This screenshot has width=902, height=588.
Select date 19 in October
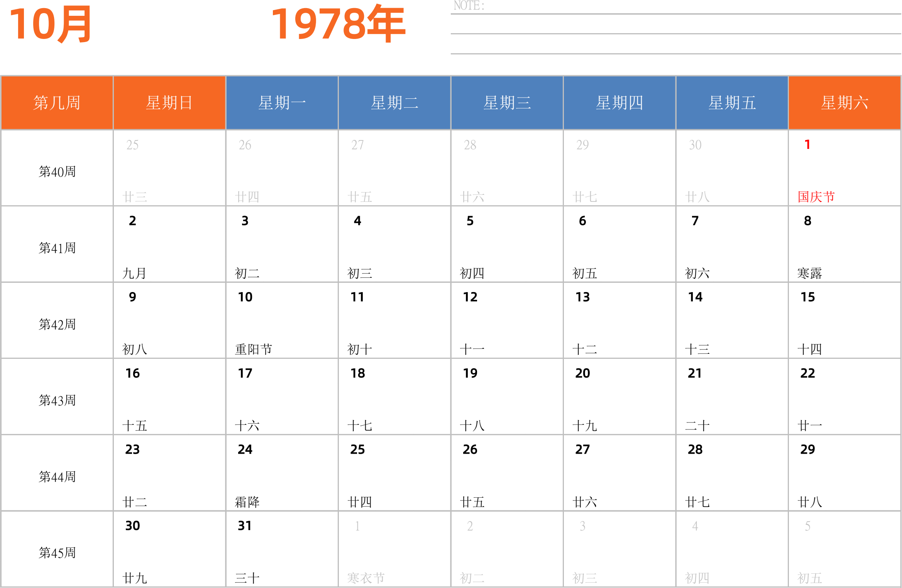470,373
